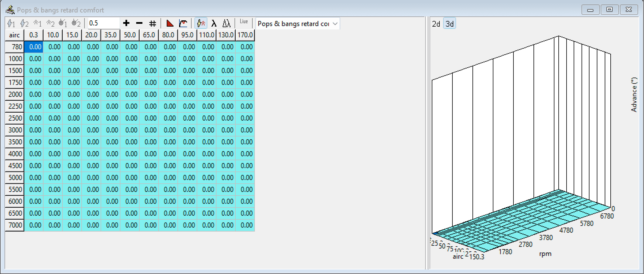
Task: Click the camshaft 1 toolbar icon
Action: (37, 23)
